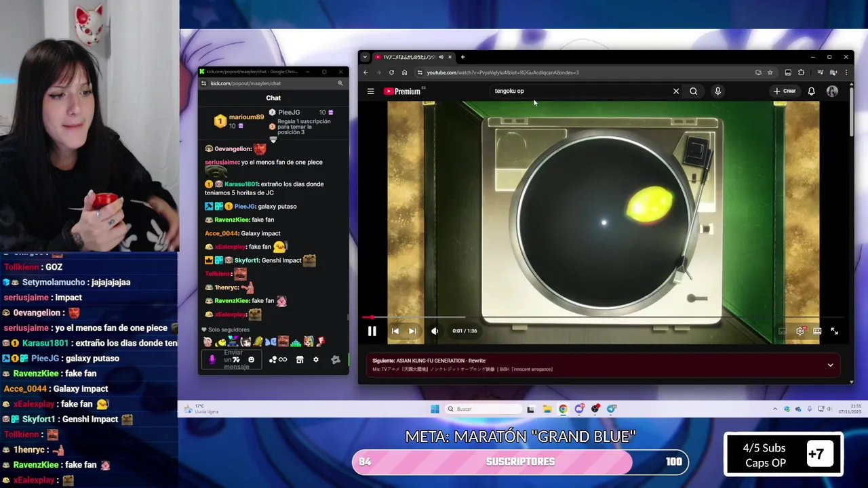Enter fullscreen in YouTube player

(835, 331)
